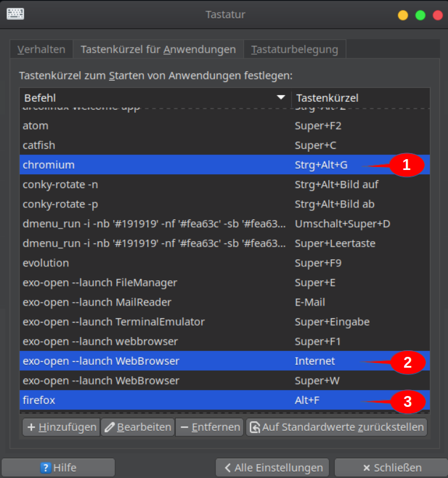Select the firefox row
This screenshot has height=478, width=448.
225,400
